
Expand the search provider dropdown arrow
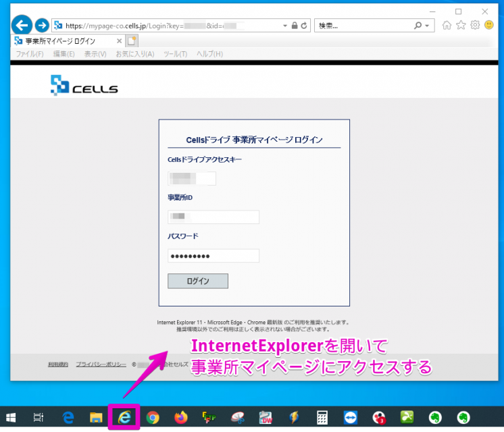[x=427, y=26]
